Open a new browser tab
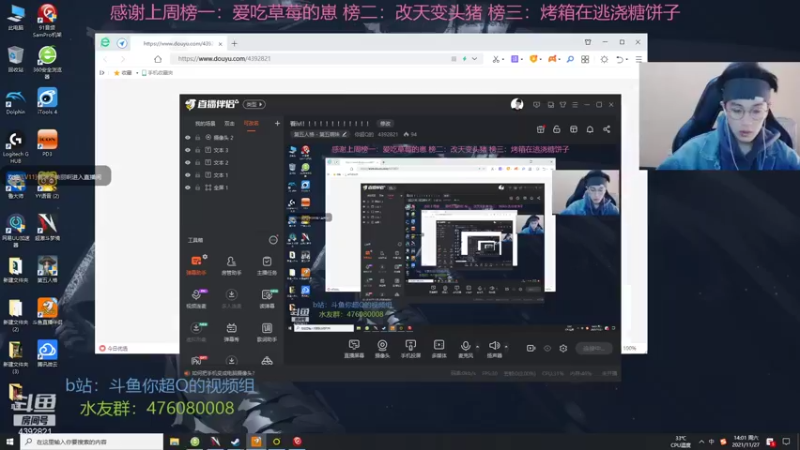 (x=234, y=44)
